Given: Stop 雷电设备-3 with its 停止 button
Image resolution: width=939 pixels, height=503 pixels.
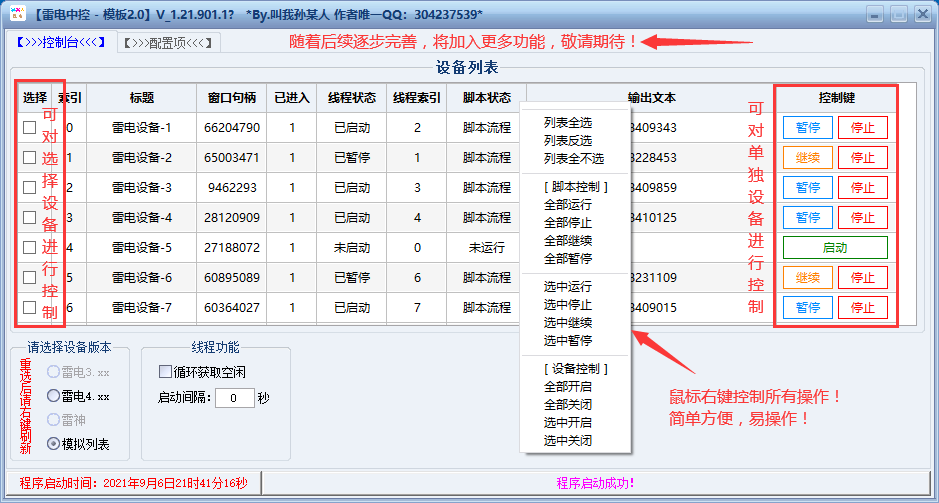Looking at the screenshot, I should tap(862, 187).
